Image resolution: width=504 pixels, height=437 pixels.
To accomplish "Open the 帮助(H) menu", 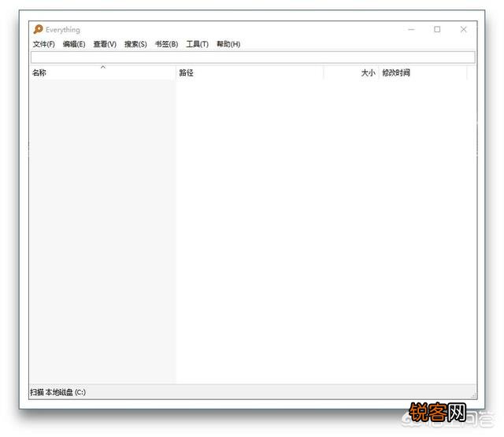I will (x=228, y=44).
